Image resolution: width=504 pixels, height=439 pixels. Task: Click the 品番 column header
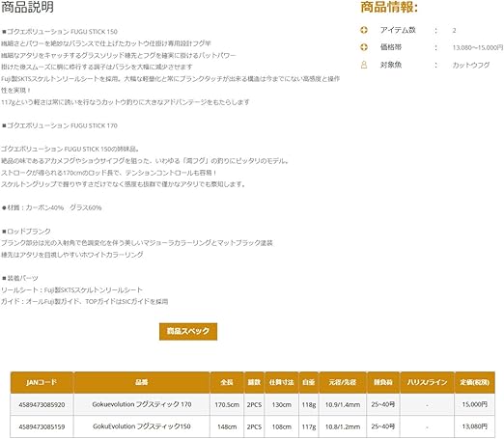(142, 382)
